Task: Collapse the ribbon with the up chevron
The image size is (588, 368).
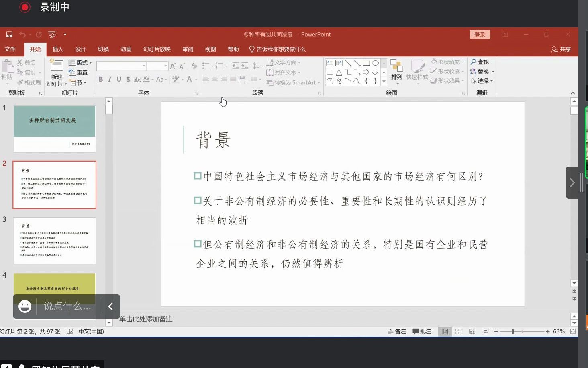Action: coord(573,93)
